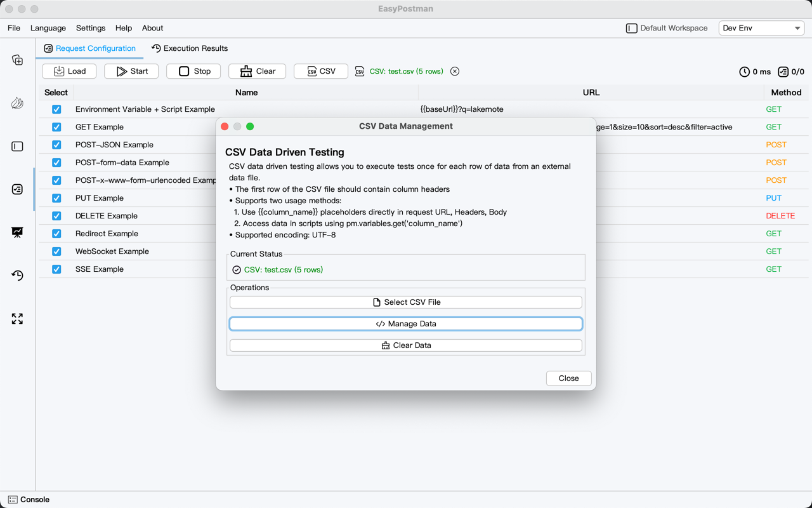Viewport: 812px width, 508px height.
Task: Open the collections sidebar icon
Action: (x=17, y=60)
